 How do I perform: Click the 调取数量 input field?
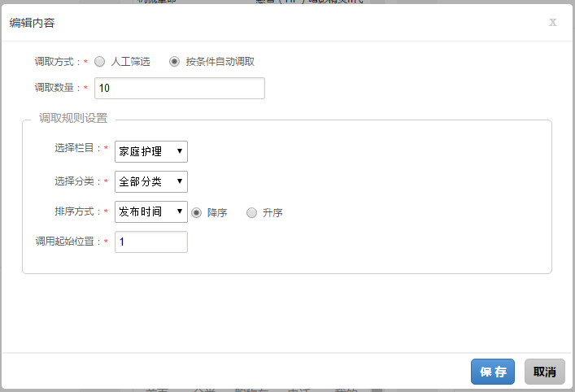180,88
